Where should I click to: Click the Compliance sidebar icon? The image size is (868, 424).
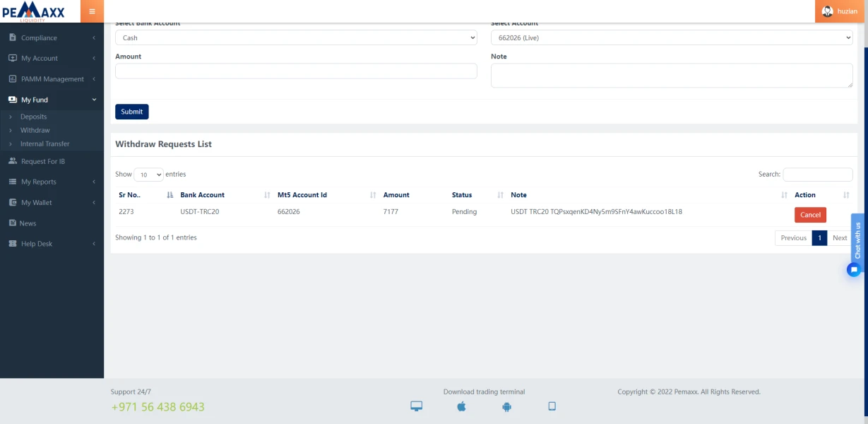[13, 38]
